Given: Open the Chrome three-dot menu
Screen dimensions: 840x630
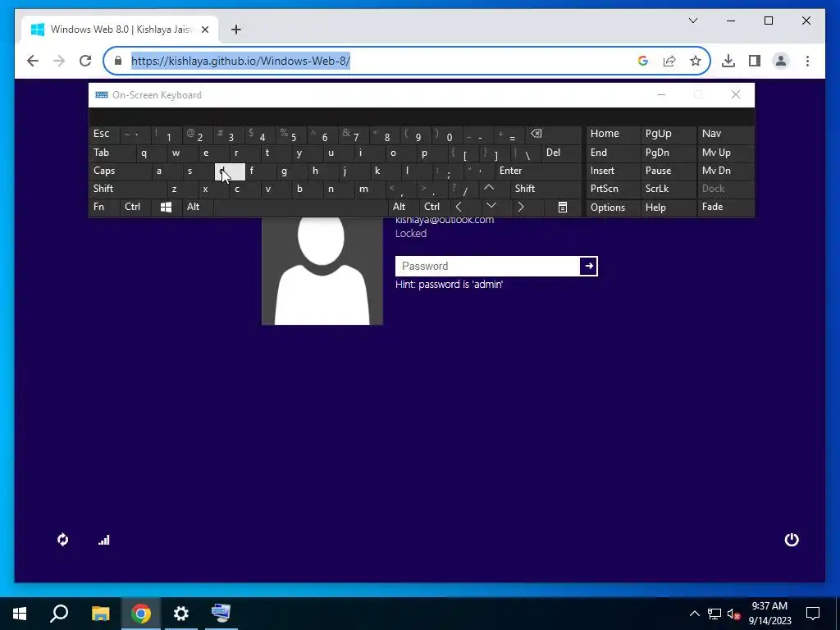Looking at the screenshot, I should [807, 61].
